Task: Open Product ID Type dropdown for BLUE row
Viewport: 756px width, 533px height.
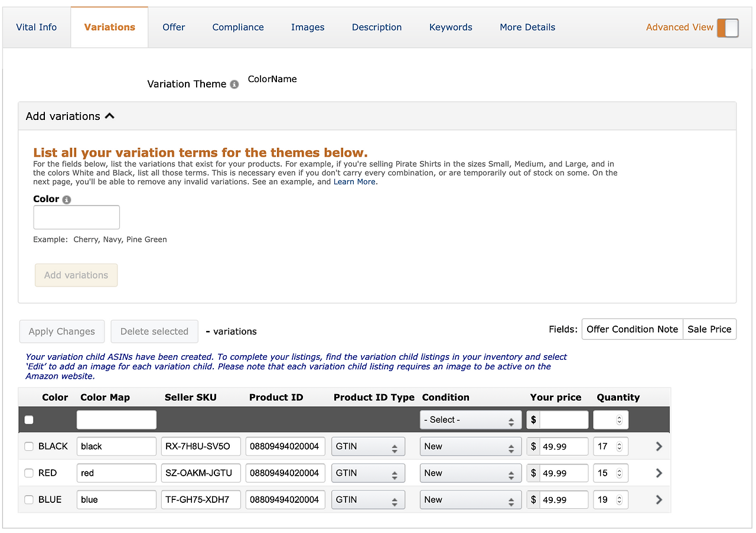Action: 368,500
